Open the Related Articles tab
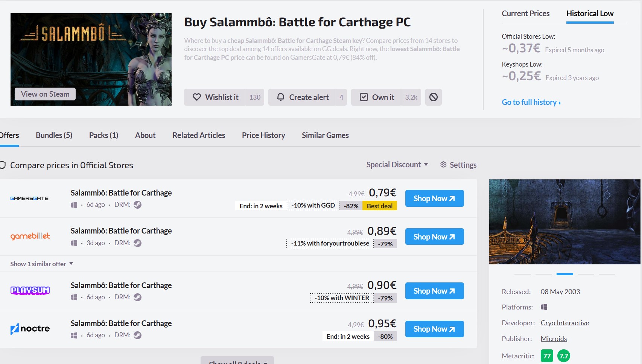Screen dimensions: 642x364 point(199,135)
